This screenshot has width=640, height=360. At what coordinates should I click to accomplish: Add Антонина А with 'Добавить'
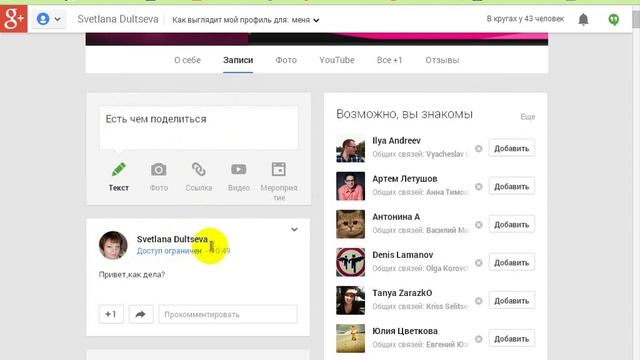point(511,224)
